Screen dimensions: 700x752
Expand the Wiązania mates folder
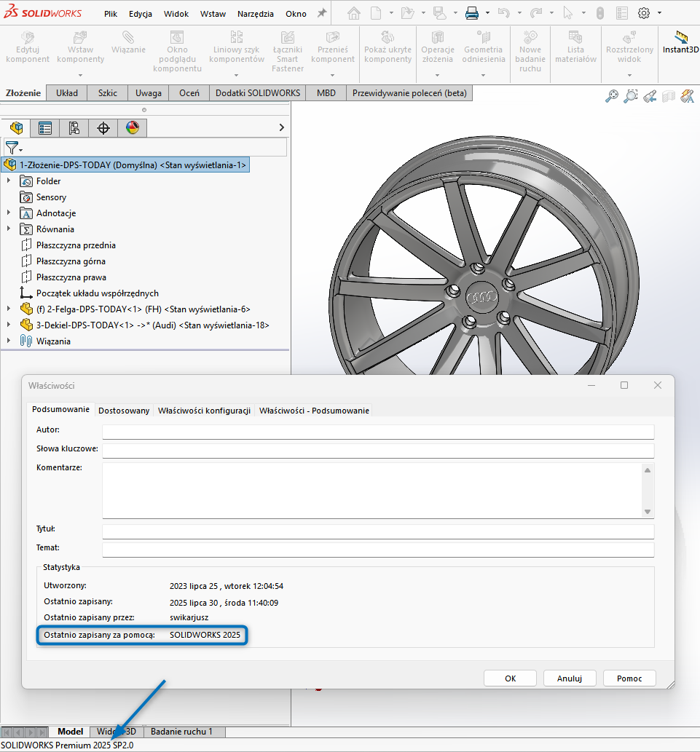9,341
